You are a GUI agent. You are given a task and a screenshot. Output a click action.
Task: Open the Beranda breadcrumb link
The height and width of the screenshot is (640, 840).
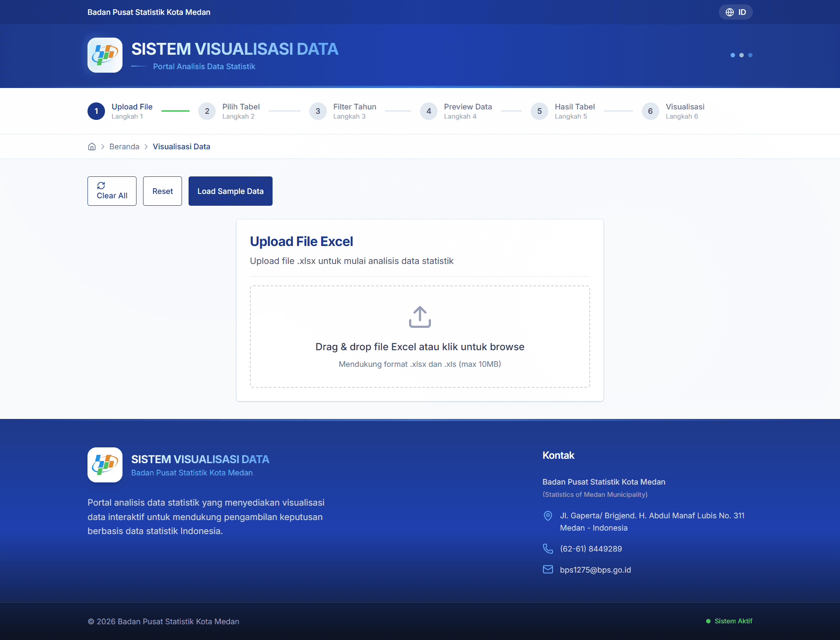124,147
